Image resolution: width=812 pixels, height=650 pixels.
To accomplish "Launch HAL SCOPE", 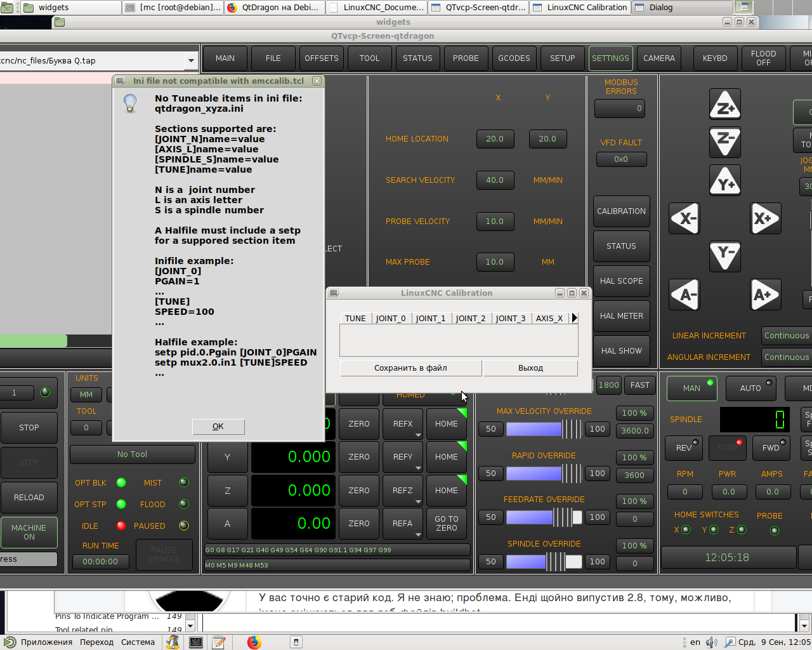I will click(x=622, y=281).
